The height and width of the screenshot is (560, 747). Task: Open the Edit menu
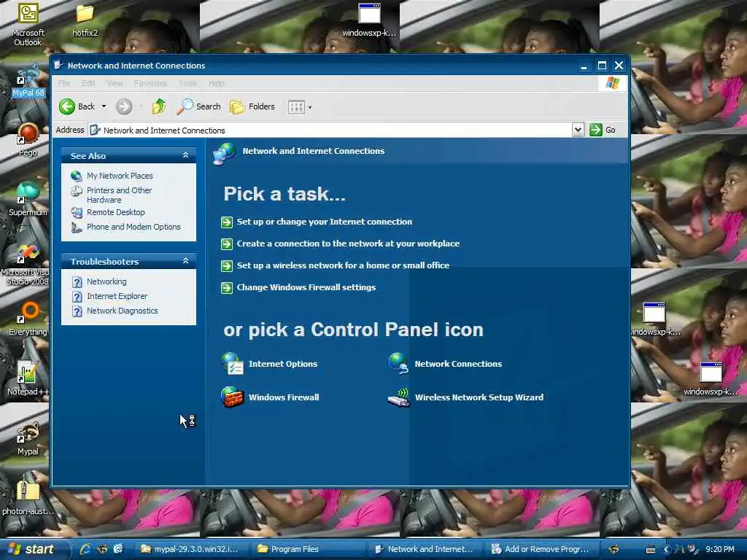[88, 83]
